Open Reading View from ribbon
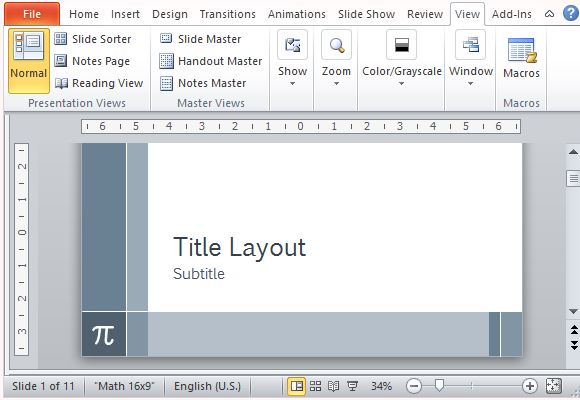The width and height of the screenshot is (580, 400). pyautogui.click(x=99, y=83)
